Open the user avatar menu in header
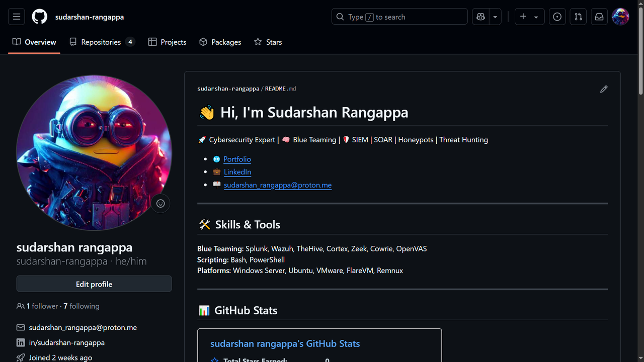 pos(620,17)
